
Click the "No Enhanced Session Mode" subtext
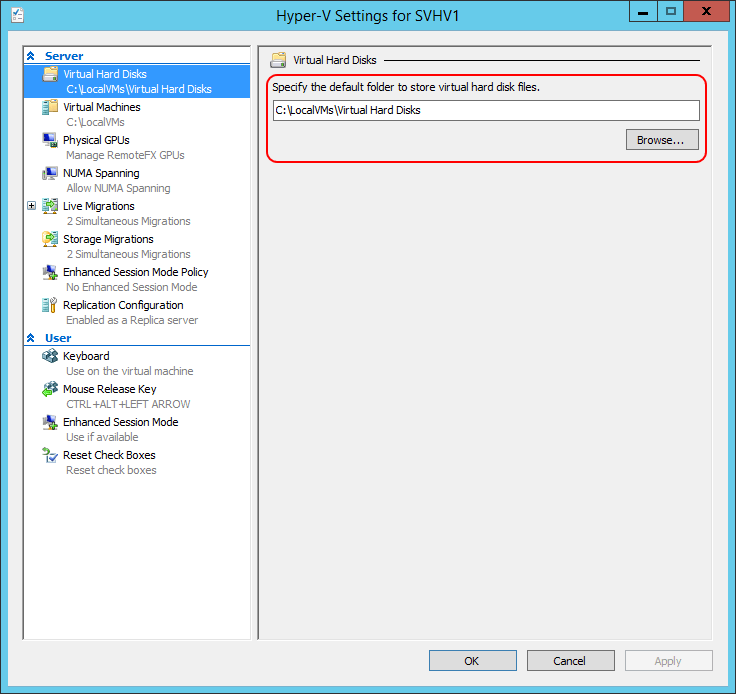pyautogui.click(x=132, y=287)
